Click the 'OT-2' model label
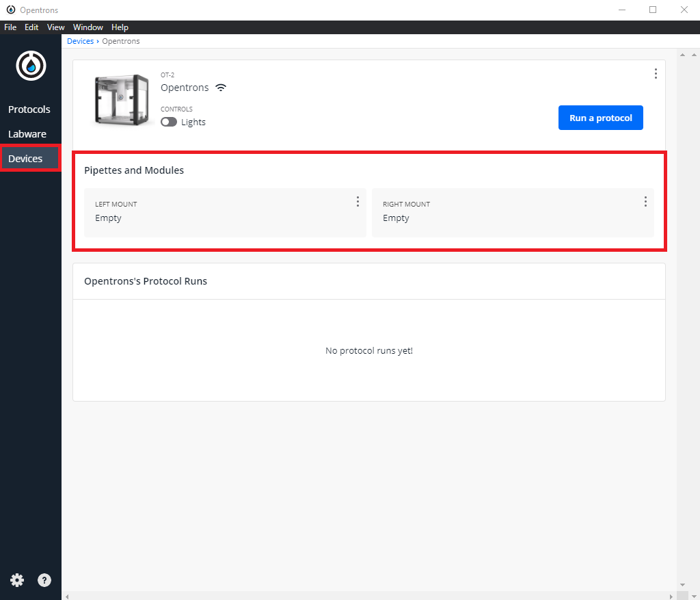 coord(167,75)
